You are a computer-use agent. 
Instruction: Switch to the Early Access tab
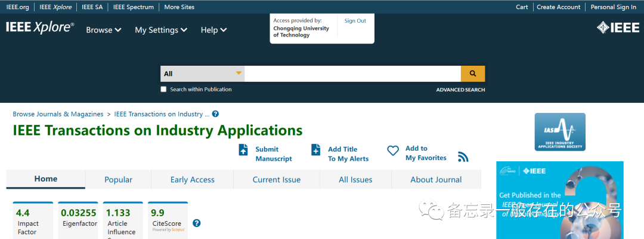192,180
